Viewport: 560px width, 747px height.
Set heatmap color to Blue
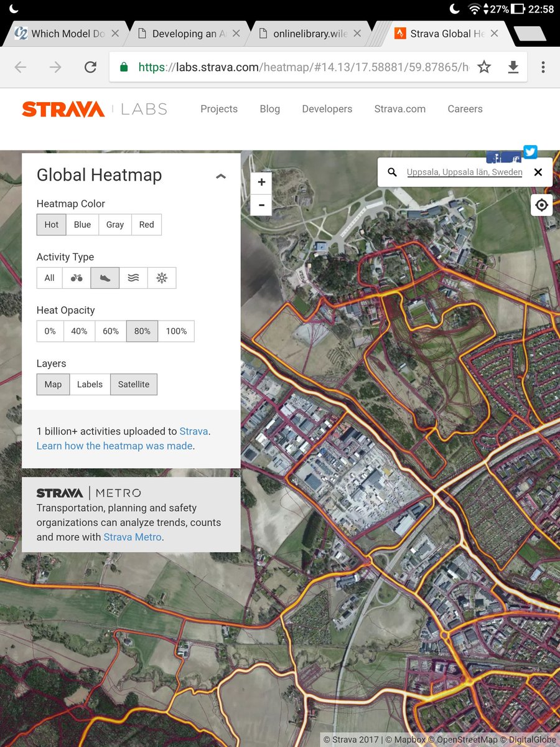point(82,225)
